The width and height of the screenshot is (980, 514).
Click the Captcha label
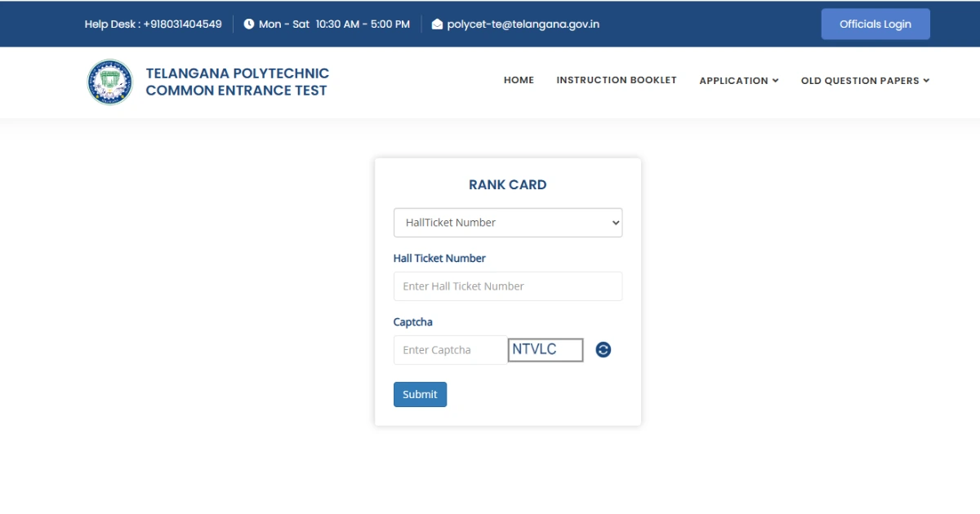coord(413,322)
